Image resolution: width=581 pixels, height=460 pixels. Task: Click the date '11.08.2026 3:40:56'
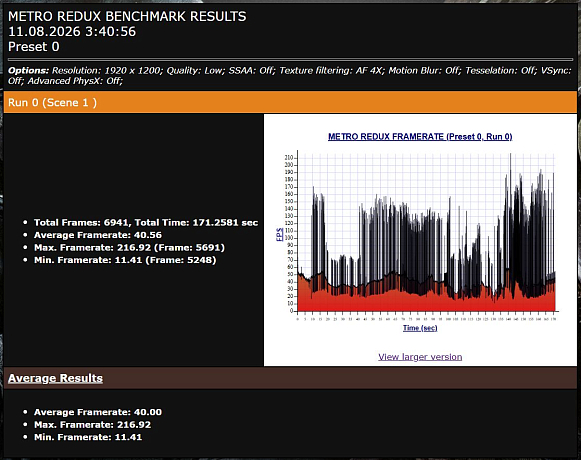click(72, 32)
